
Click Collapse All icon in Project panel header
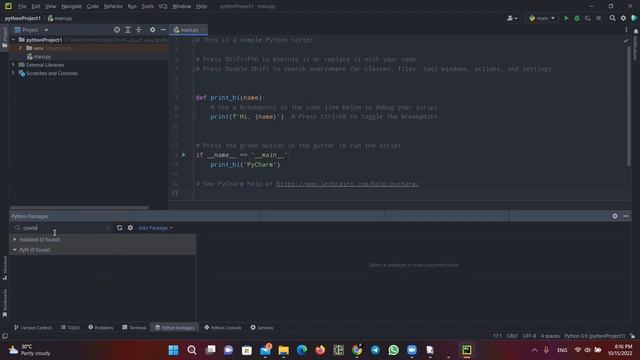[x=139, y=30]
